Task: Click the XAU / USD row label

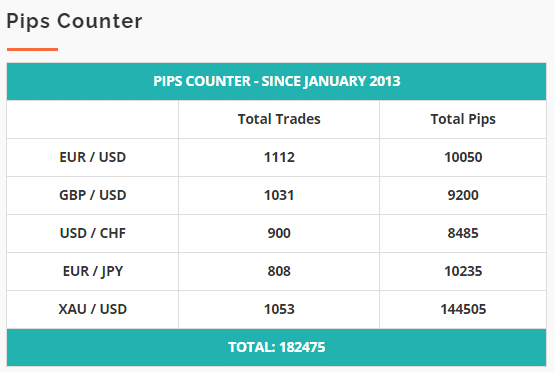Action: (92, 309)
